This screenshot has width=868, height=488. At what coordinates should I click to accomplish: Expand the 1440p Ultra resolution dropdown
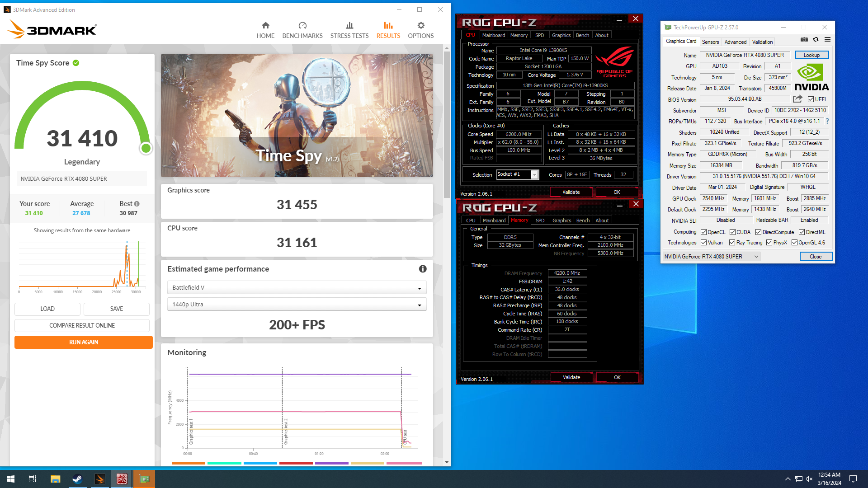tap(297, 305)
